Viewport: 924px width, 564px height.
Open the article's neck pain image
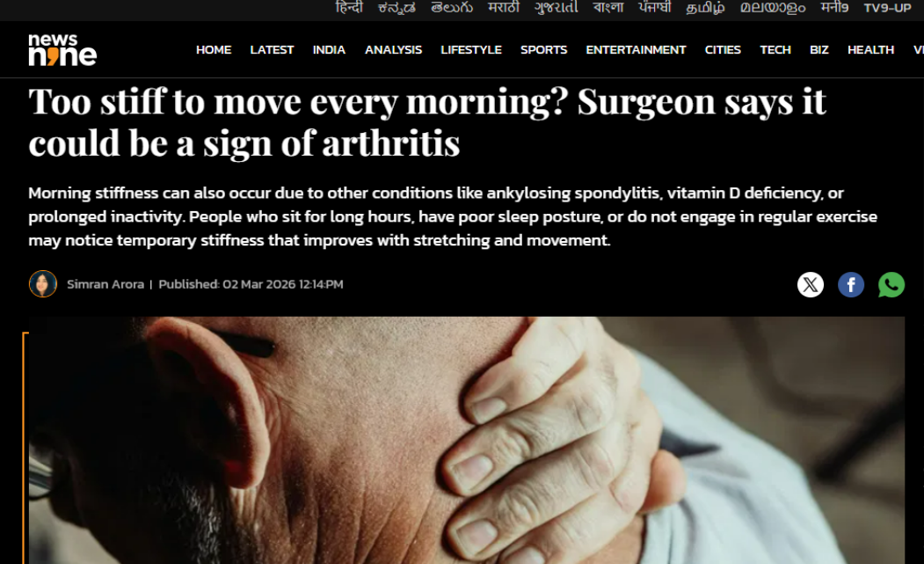click(x=467, y=440)
